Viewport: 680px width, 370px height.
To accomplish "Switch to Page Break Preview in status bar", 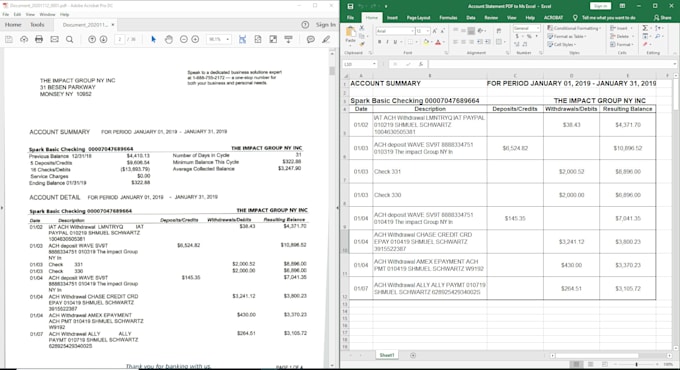I will pyautogui.click(x=605, y=364).
